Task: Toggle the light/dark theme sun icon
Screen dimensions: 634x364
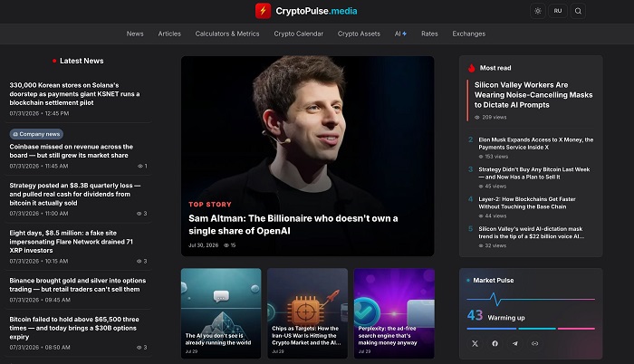Action: click(538, 11)
